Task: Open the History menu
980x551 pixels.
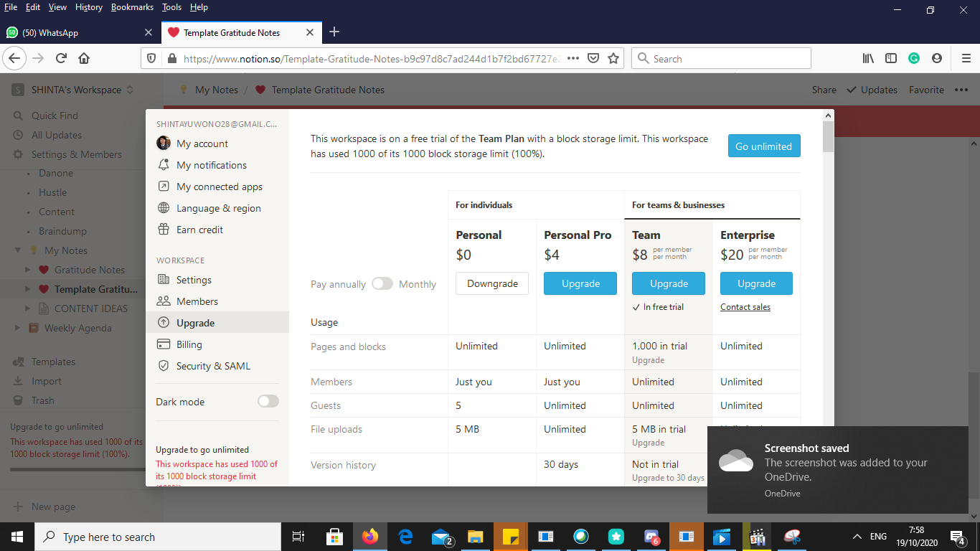Action: [88, 7]
